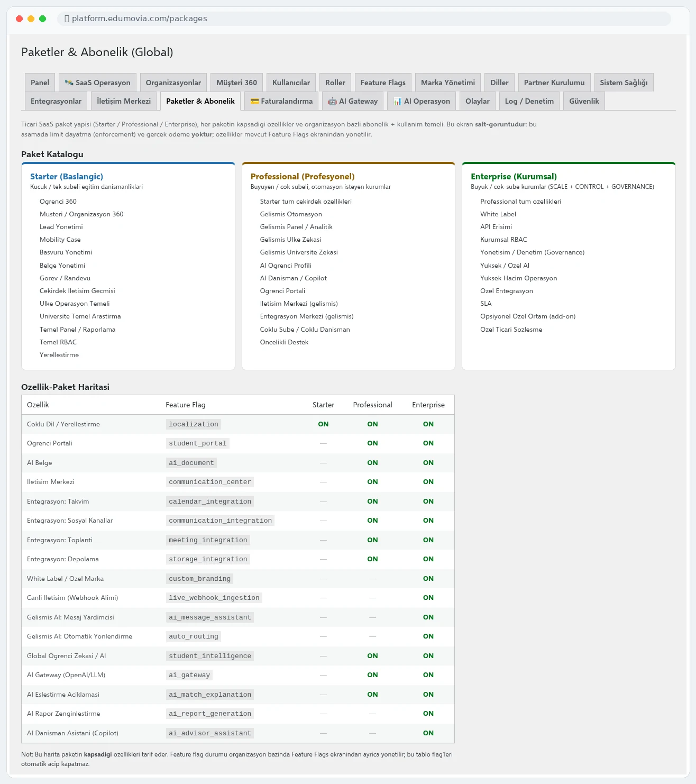Click 'SLA' in the Enterprise list
The height and width of the screenshot is (784, 696).
coord(486,304)
